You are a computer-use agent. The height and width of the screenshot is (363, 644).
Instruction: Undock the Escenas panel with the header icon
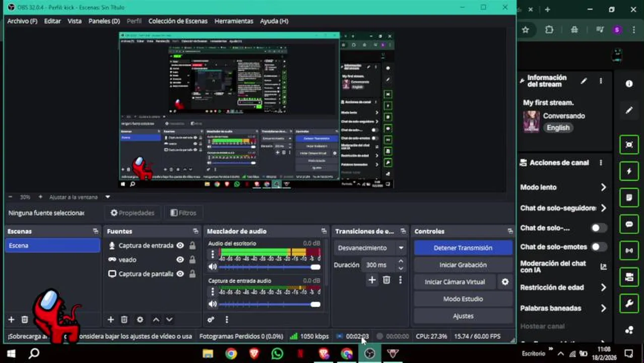(96, 231)
